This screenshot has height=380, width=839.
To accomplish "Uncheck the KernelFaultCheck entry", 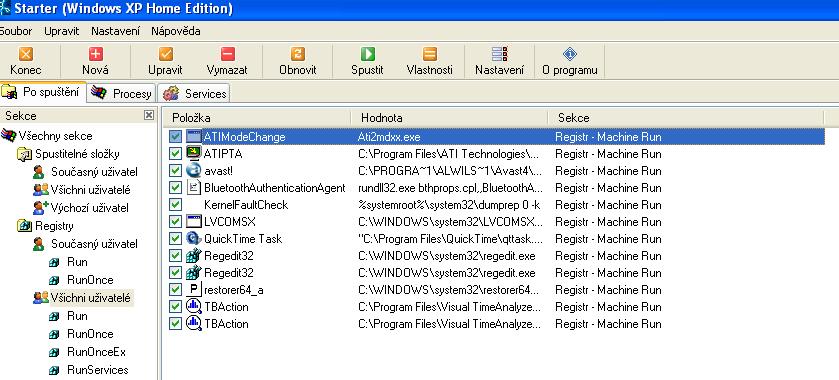I will tap(175, 205).
